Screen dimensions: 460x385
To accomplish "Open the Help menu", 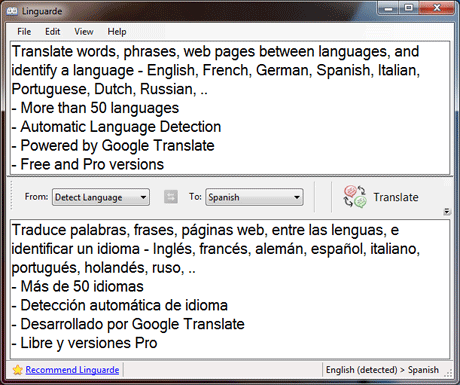I will tap(117, 32).
